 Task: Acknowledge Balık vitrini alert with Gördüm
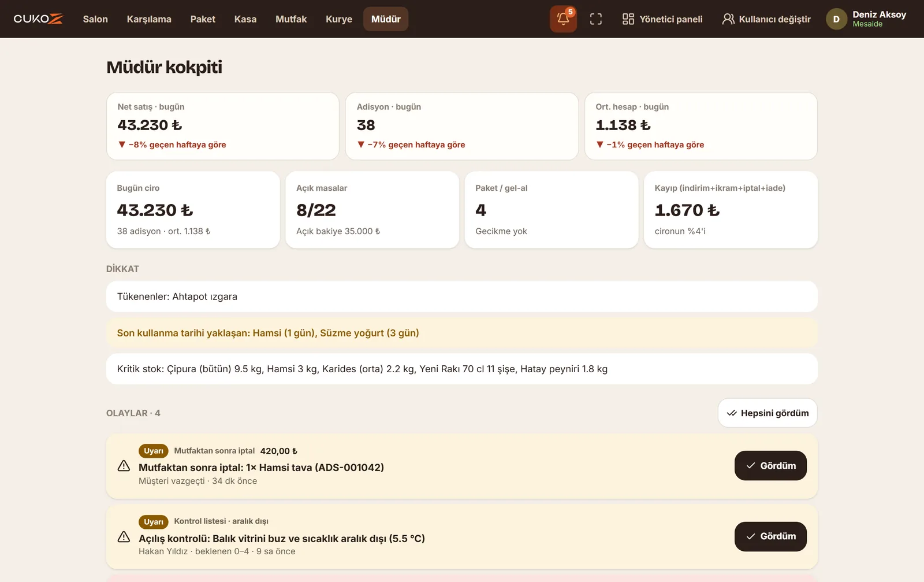coord(770,536)
